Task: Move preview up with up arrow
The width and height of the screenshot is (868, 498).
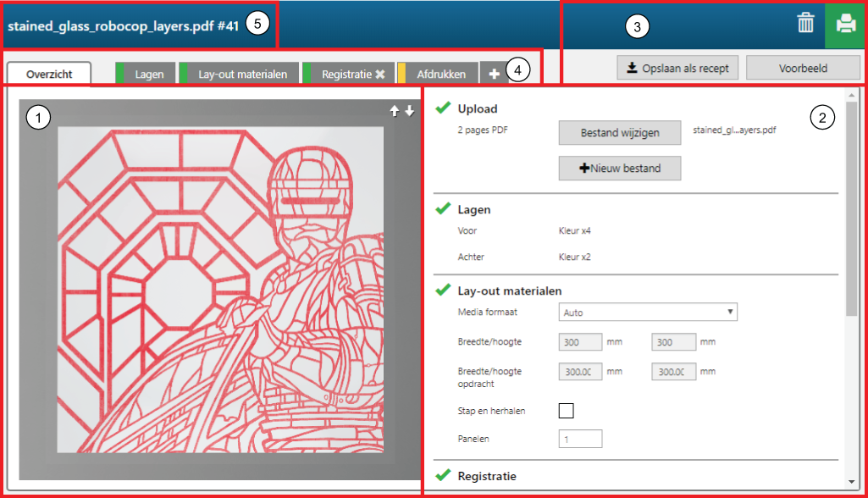Action: 394,111
